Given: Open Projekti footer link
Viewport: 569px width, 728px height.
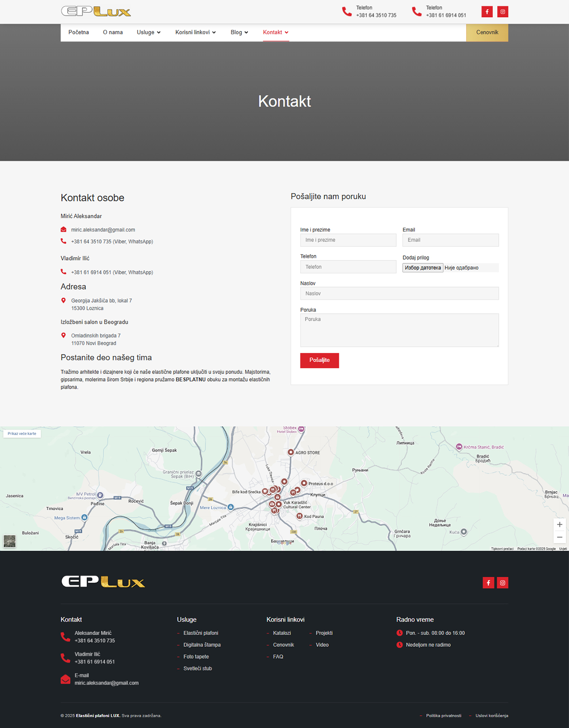Looking at the screenshot, I should tap(324, 633).
